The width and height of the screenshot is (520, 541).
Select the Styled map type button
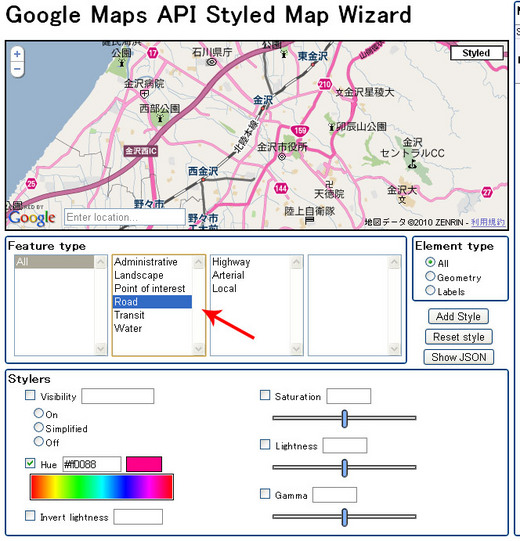tap(476, 53)
